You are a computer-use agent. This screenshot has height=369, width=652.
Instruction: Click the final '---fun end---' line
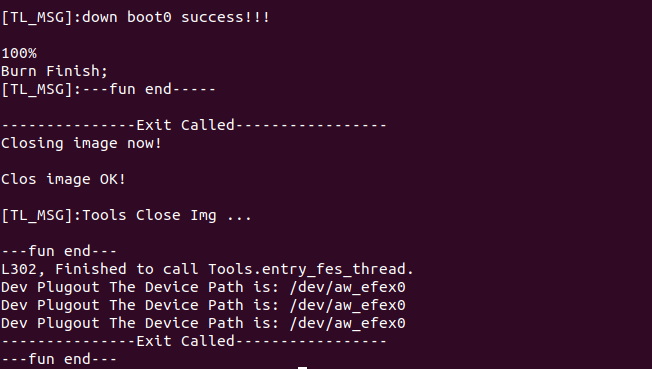pyautogui.click(x=59, y=359)
